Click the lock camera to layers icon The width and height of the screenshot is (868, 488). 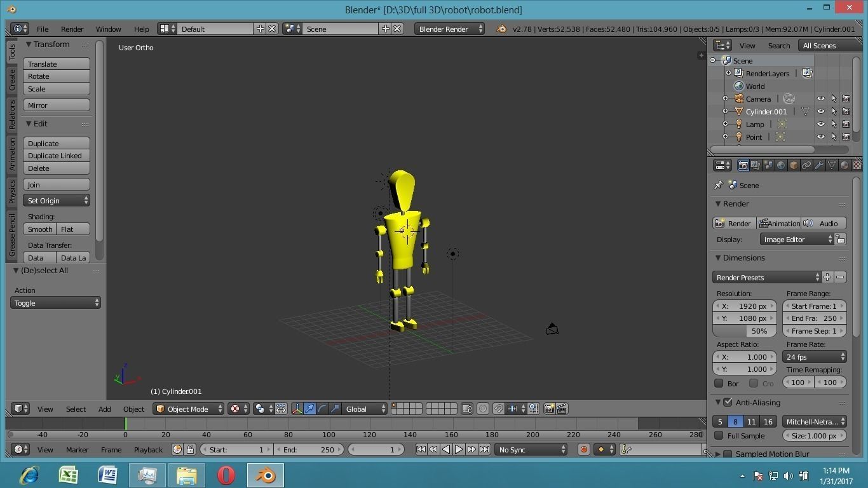pos(467,409)
